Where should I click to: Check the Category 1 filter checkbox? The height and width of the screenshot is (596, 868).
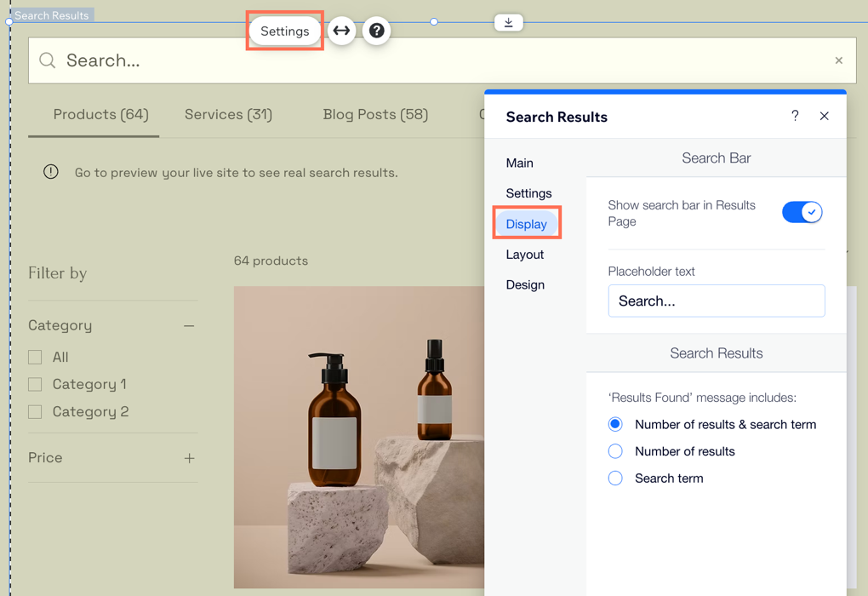(x=35, y=385)
